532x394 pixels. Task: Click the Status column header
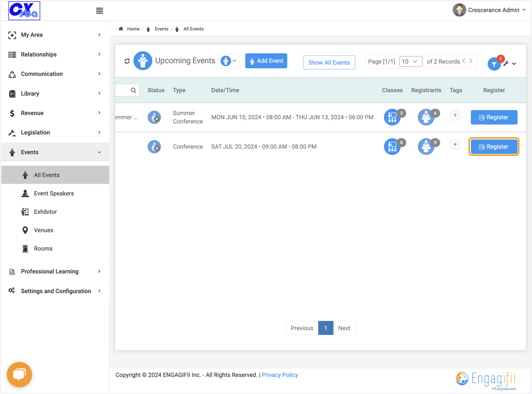click(156, 90)
